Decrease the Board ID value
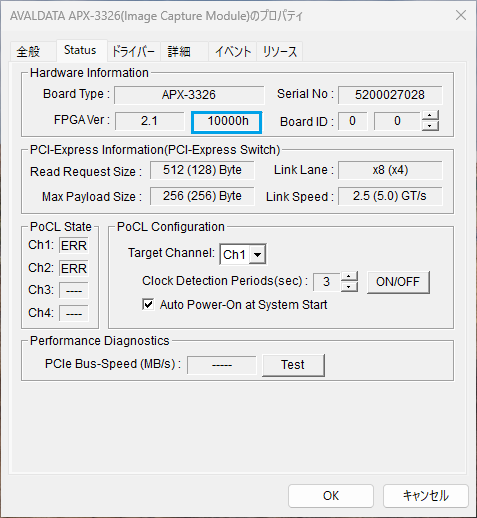This screenshot has width=477, height=518. (430, 126)
